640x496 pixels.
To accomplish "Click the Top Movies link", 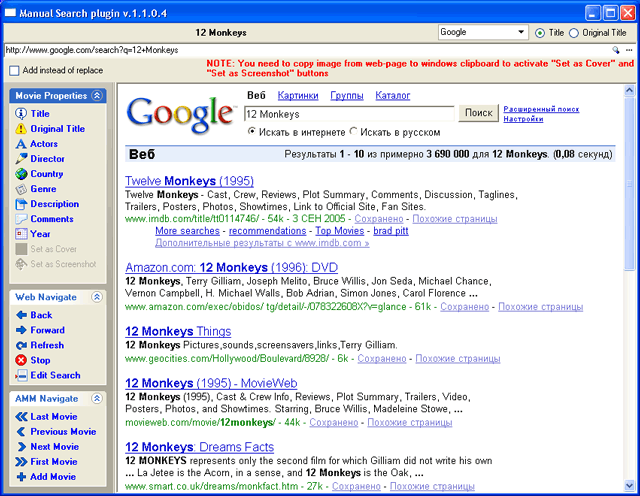I will pyautogui.click(x=340, y=231).
